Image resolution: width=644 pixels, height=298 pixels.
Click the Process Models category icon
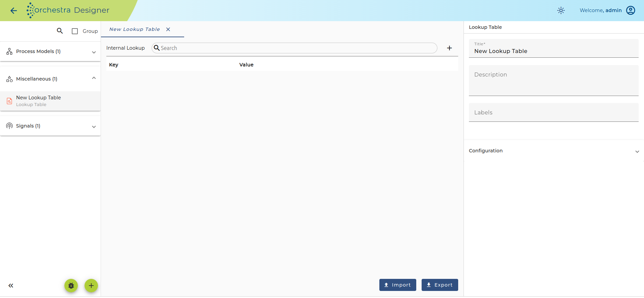click(9, 51)
